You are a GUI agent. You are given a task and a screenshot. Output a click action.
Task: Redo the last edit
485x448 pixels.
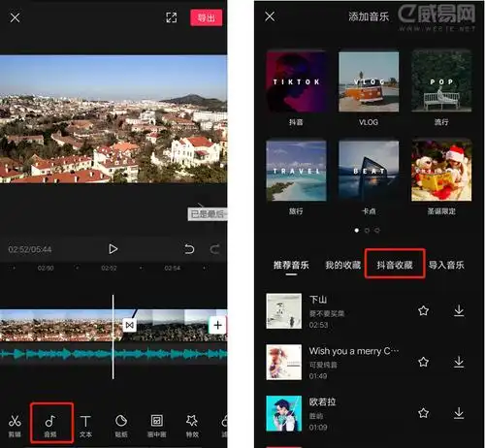[x=215, y=249]
